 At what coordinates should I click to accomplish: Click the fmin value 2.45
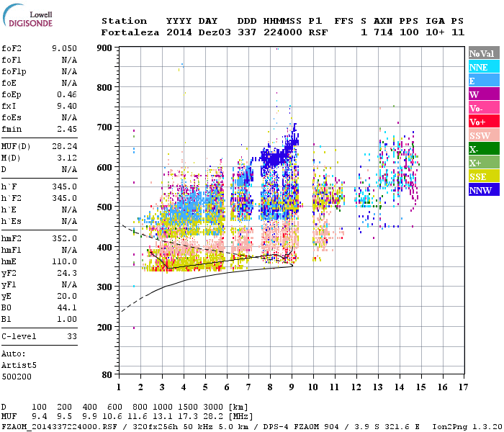click(x=67, y=129)
